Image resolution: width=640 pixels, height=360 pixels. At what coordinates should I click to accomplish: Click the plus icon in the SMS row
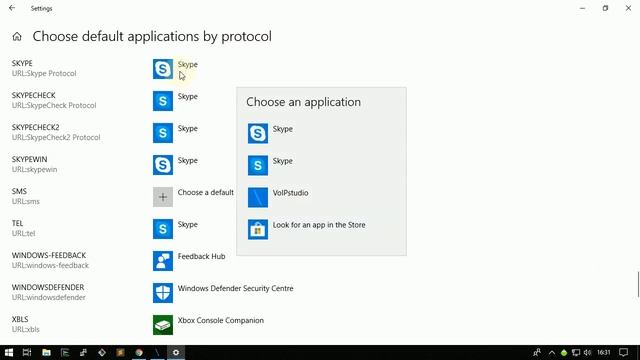click(x=163, y=197)
